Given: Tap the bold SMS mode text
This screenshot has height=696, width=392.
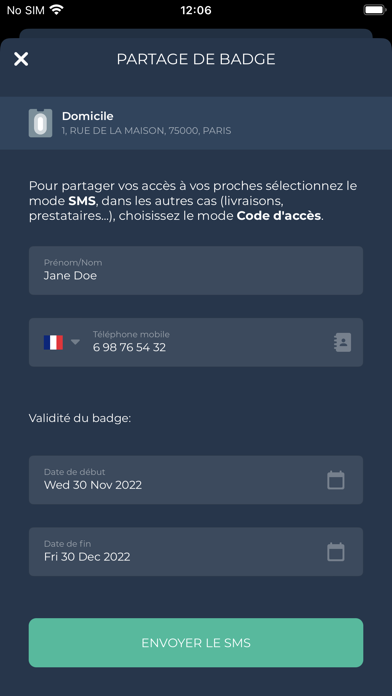Looking at the screenshot, I should tap(82, 201).
